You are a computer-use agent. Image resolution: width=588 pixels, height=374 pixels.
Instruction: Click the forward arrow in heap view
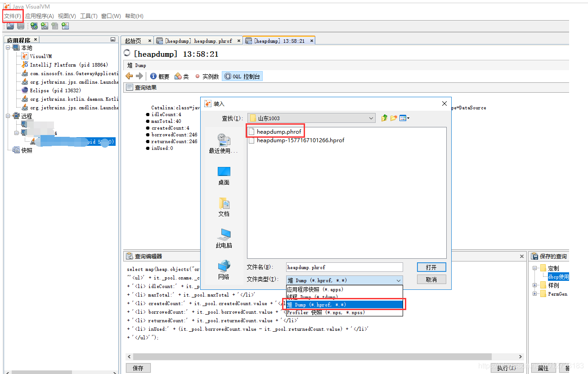click(139, 77)
